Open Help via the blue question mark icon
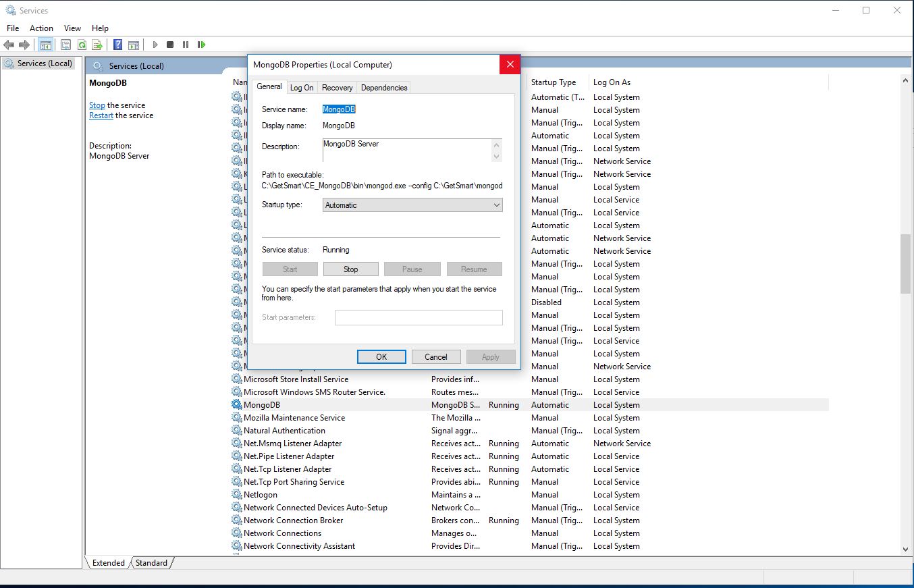The height and width of the screenshot is (588, 914). point(118,45)
